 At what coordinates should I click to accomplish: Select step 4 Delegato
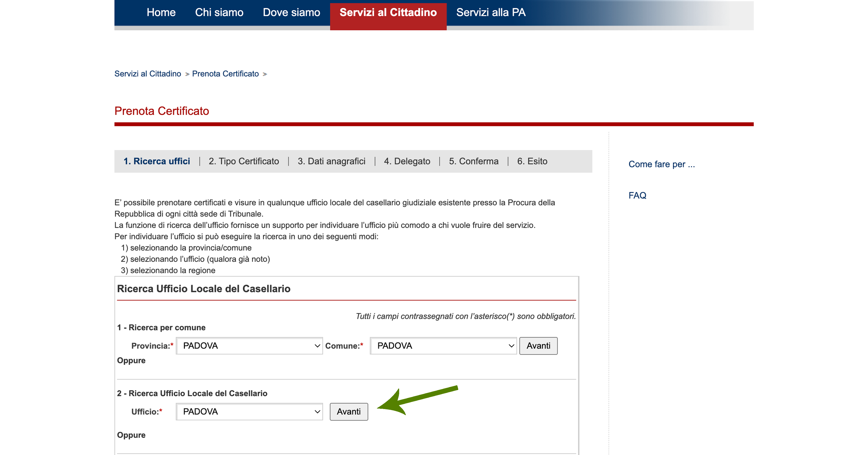[x=407, y=161]
